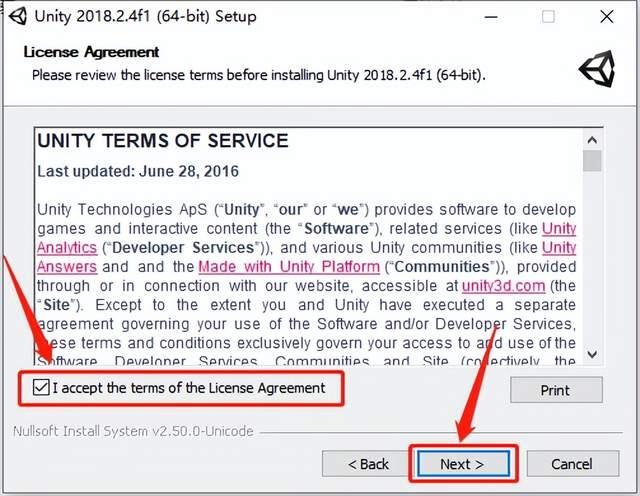640x496 pixels.
Task: Click the 'Last updated: June 28, 2016' text
Action: pyautogui.click(x=138, y=171)
